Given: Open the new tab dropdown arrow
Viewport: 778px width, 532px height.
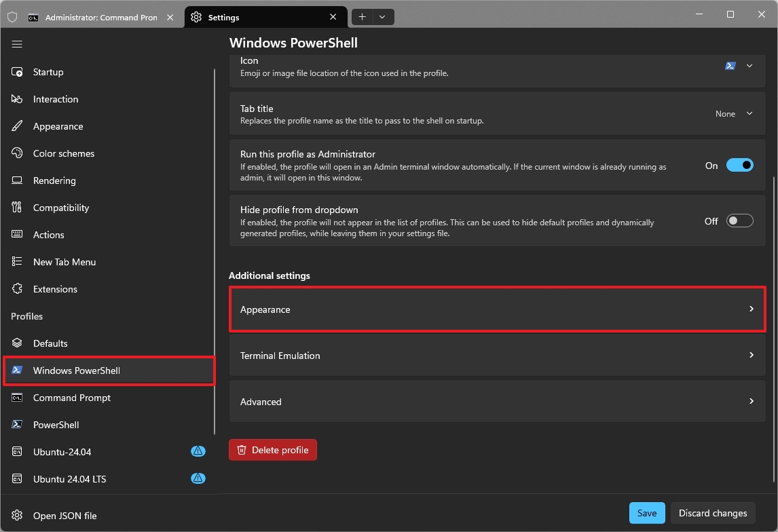Looking at the screenshot, I should [x=382, y=17].
